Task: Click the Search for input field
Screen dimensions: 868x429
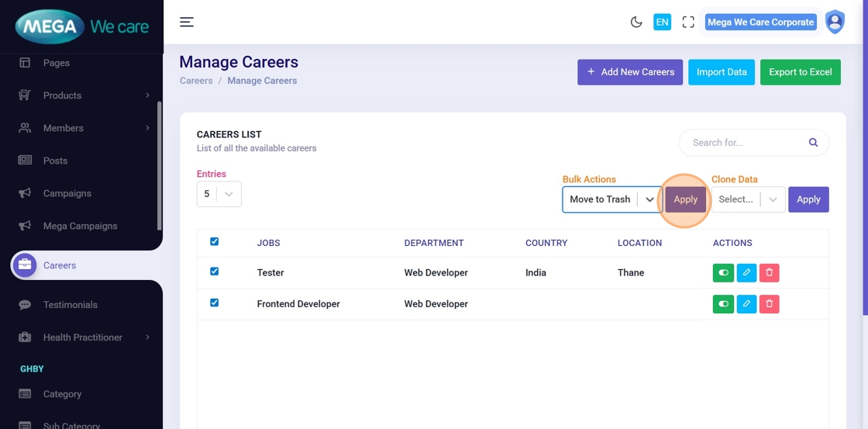Action: click(744, 143)
